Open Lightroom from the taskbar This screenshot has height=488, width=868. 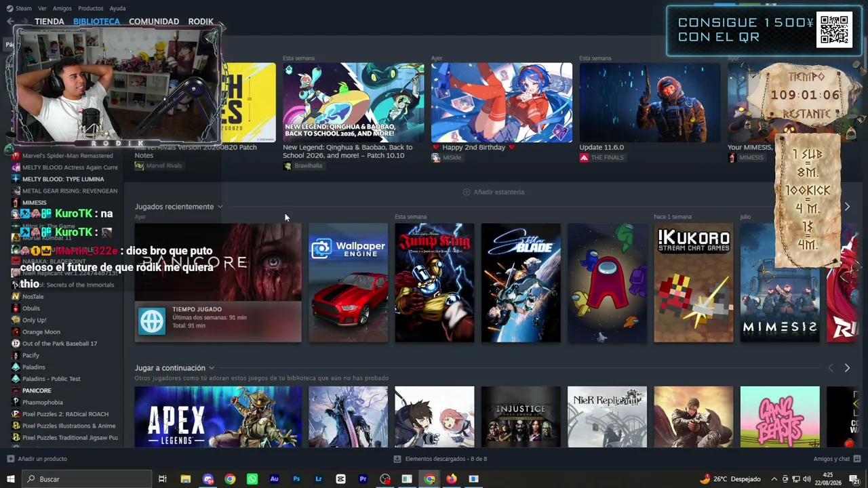(319, 479)
